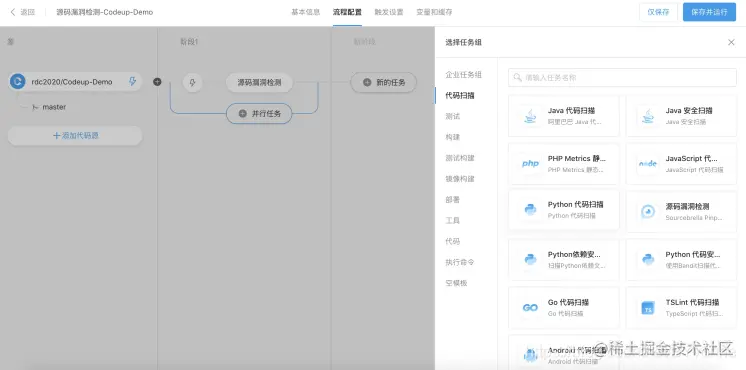Click the Java 代码扫描 coffee-cup icon
The image size is (746, 370).
point(530,116)
